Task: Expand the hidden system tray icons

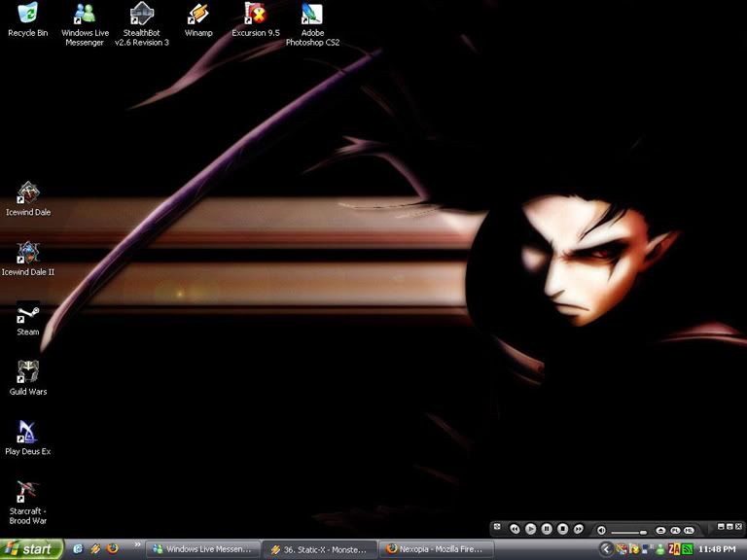Action: [x=606, y=549]
